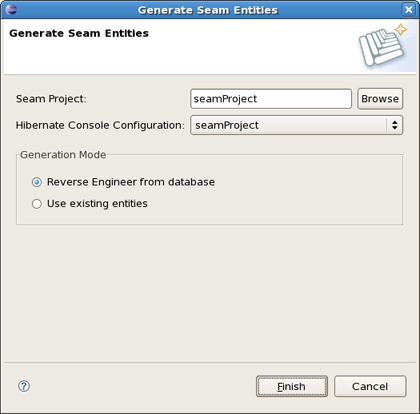Click the Use existing entities label text
The height and width of the screenshot is (414, 420).
pos(97,203)
